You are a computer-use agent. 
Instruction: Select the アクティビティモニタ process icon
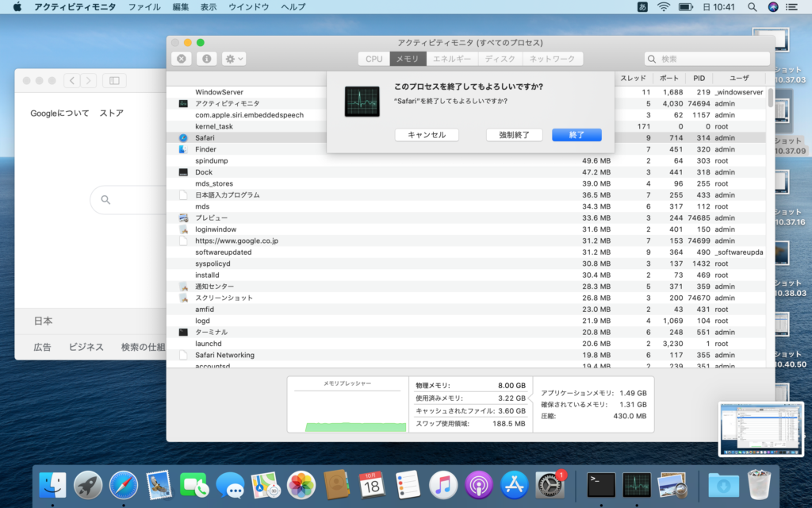pos(183,104)
